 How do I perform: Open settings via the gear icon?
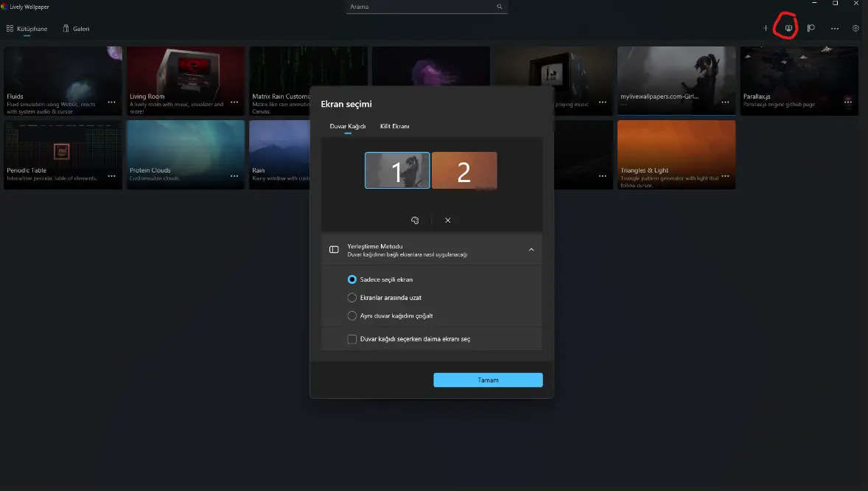tap(855, 28)
